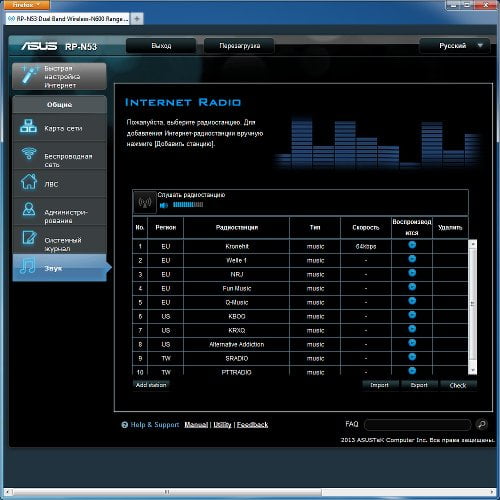Play the Welle 1 station

tap(412, 259)
